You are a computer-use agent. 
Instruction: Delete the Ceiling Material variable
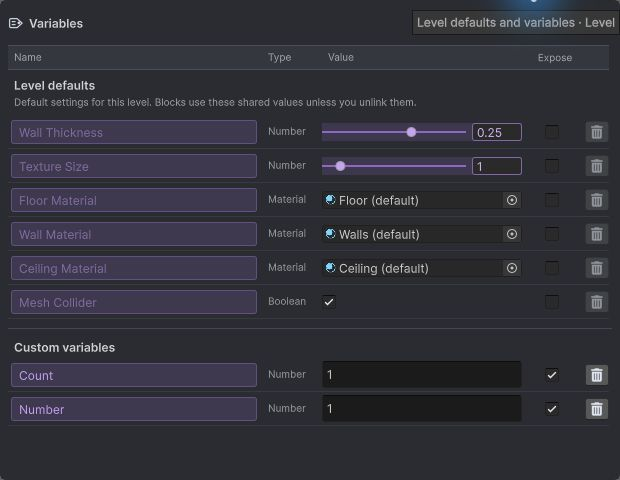596,268
